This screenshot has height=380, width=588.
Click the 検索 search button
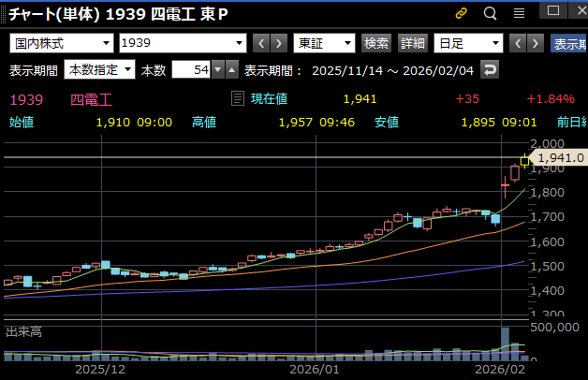click(376, 44)
